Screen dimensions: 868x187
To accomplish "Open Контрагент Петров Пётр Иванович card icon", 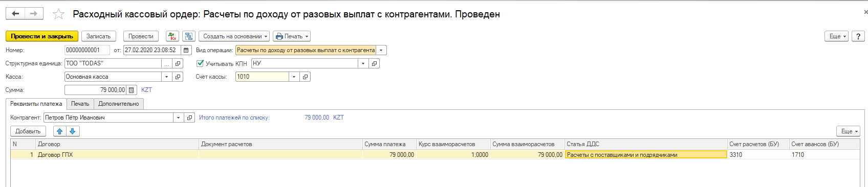I will (190, 118).
